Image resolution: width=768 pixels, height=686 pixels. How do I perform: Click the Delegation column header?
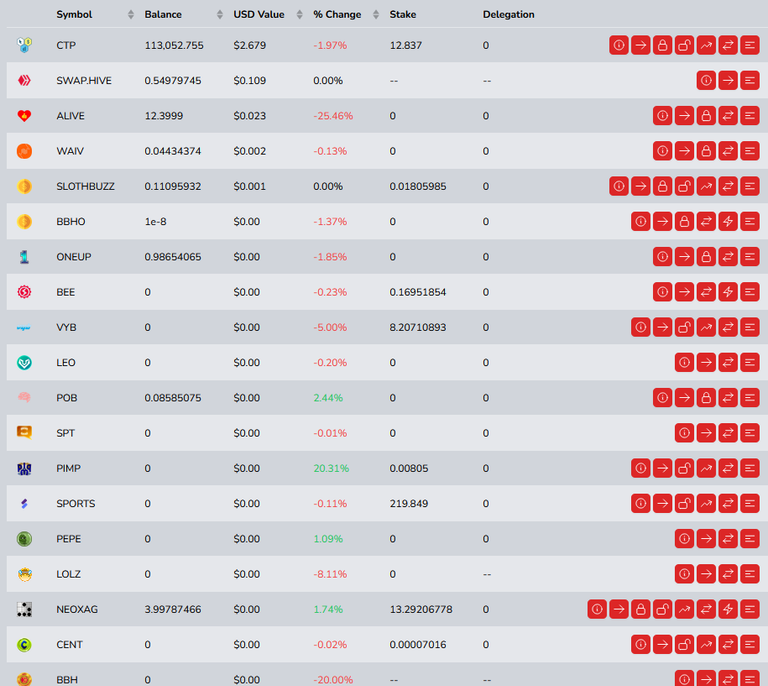pos(508,15)
